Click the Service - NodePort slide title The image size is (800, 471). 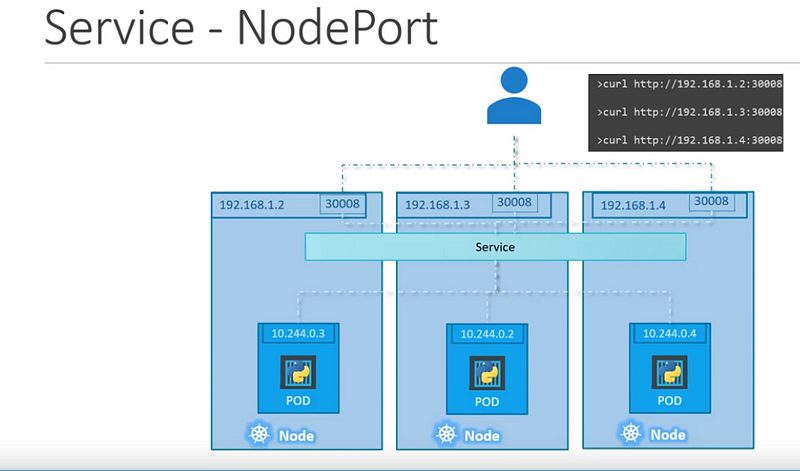pyautogui.click(x=241, y=28)
